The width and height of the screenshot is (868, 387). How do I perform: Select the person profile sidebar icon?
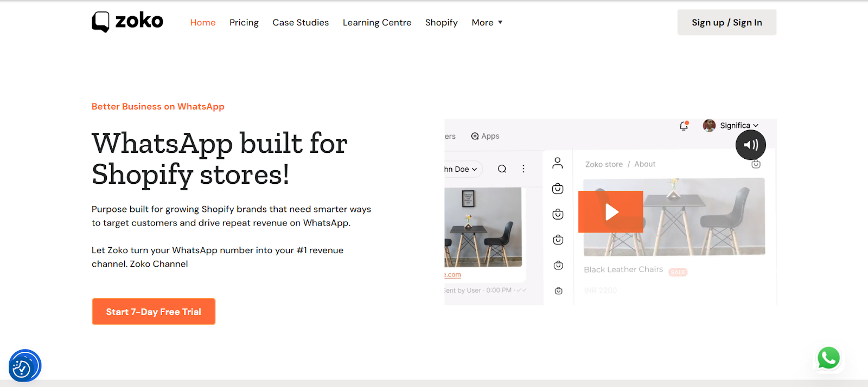[558, 163]
